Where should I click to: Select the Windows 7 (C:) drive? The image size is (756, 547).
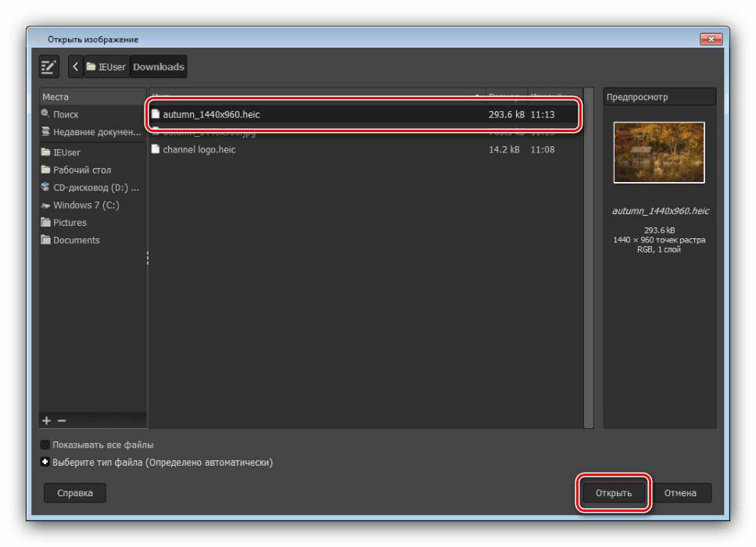point(92,205)
